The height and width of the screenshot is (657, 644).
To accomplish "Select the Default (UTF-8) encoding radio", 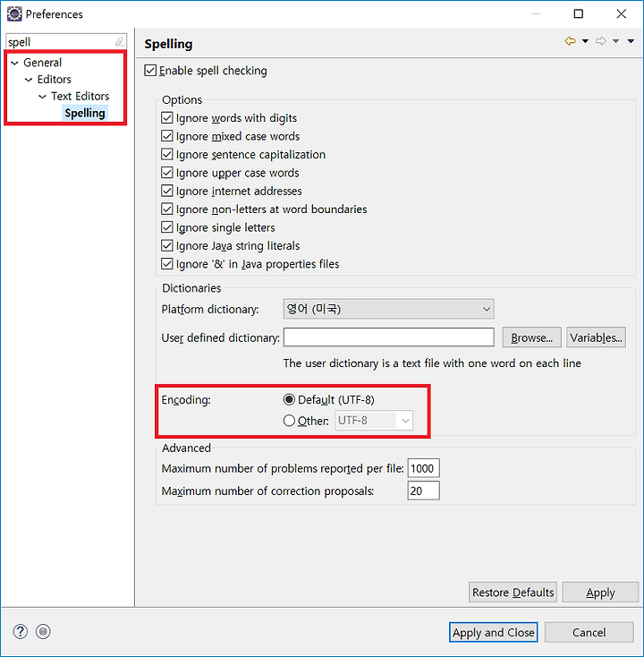I will coord(289,400).
